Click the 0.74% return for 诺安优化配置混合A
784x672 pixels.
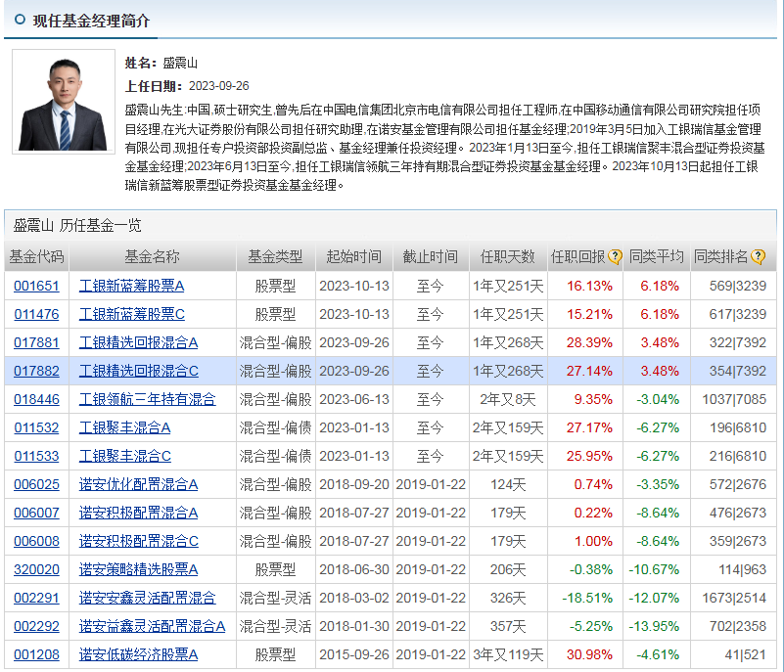593,484
